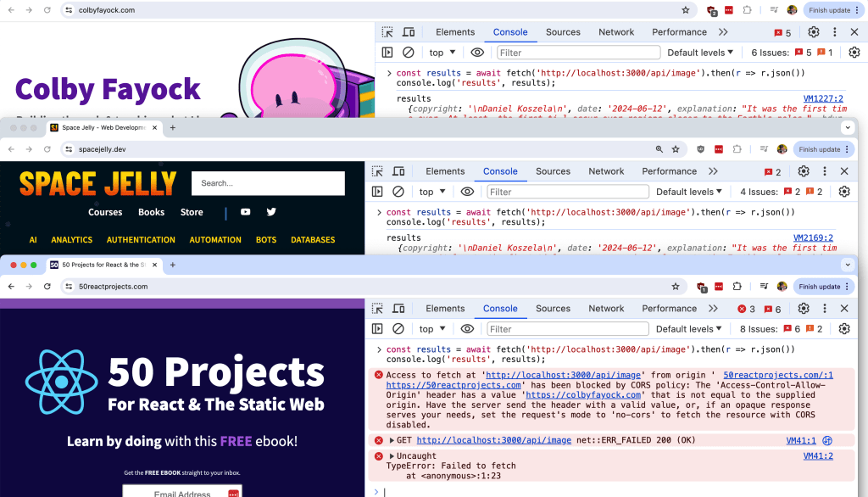868x497 pixels.
Task: Open console settings gear in 50reactprojects DevTools
Action: (x=844, y=329)
